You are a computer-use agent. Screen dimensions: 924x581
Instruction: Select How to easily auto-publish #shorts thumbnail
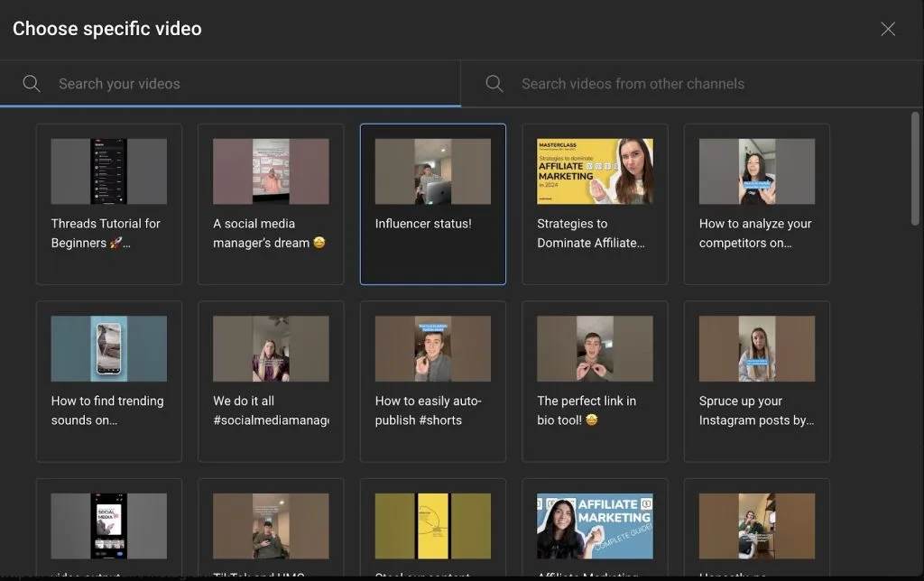[x=433, y=349]
